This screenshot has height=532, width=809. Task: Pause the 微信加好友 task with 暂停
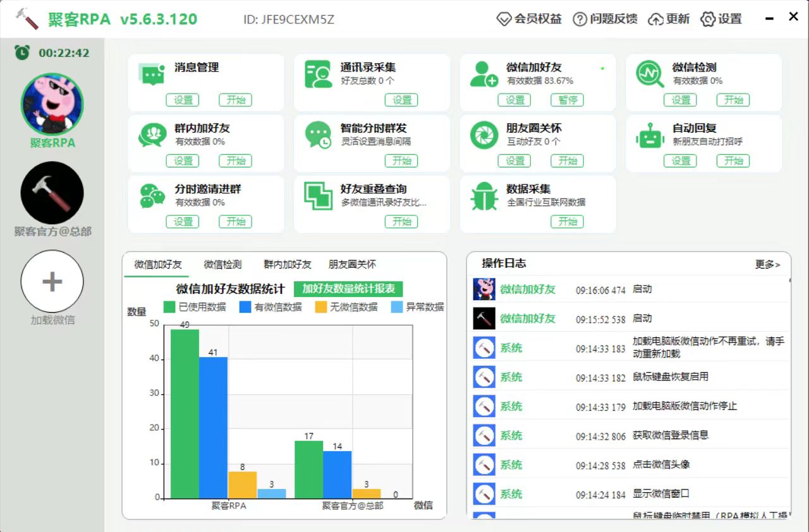568,100
